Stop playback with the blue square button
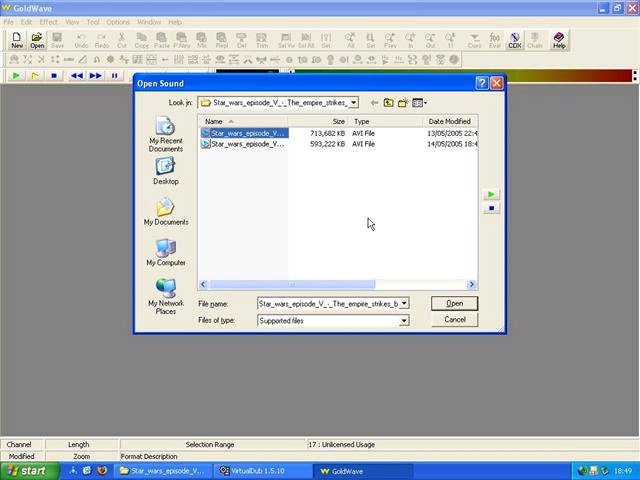 (54, 76)
